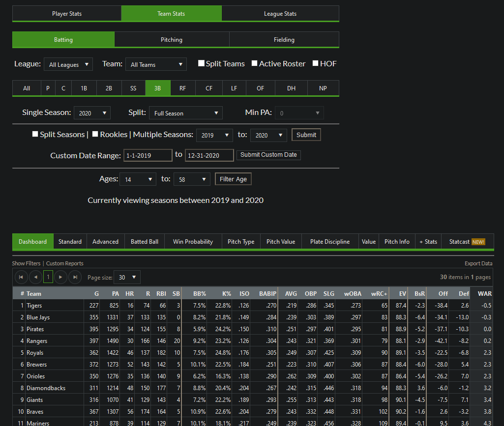The image size is (504, 426).
Task: Go to last page of results
Action: tap(75, 277)
